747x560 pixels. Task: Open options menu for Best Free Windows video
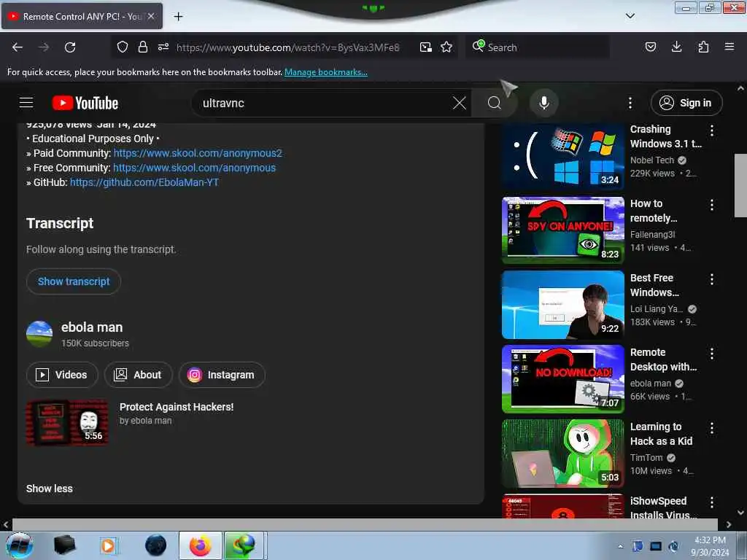(x=712, y=279)
